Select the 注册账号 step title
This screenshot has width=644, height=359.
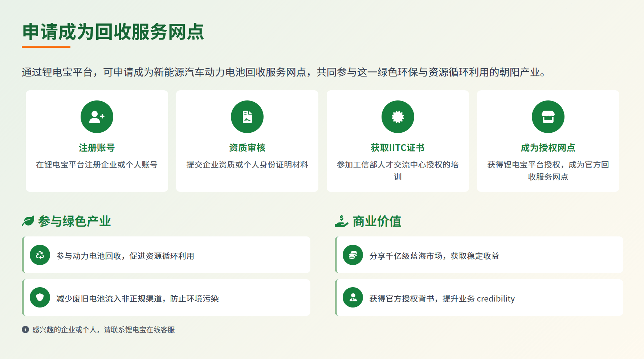[x=97, y=148]
